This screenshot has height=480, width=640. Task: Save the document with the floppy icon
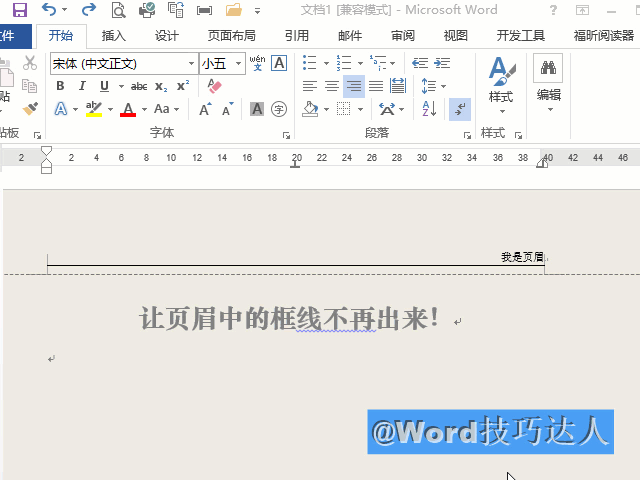tap(19, 10)
